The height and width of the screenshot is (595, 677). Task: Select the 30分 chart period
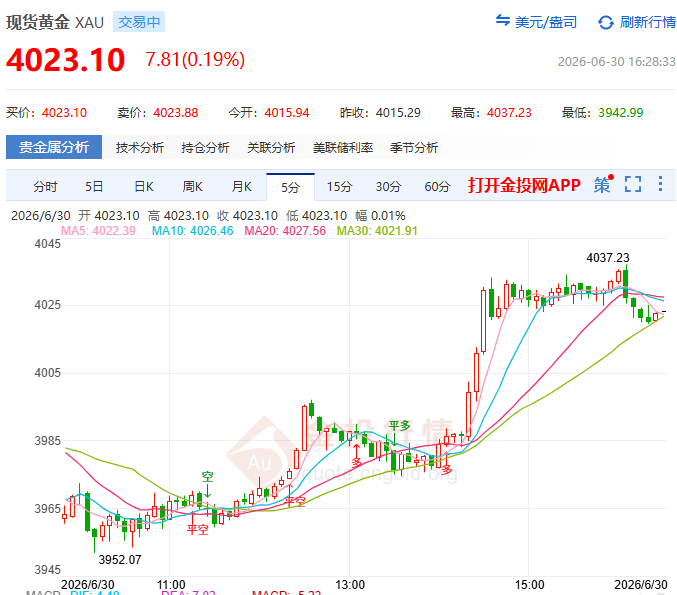click(388, 187)
